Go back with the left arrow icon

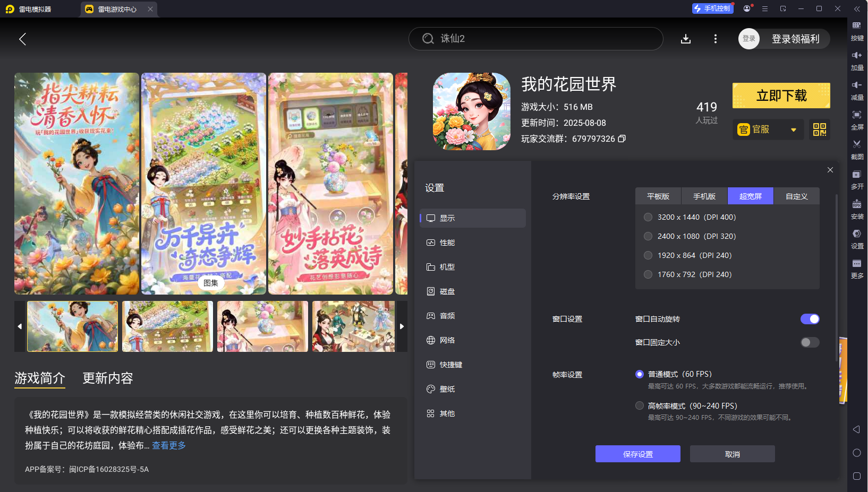22,39
